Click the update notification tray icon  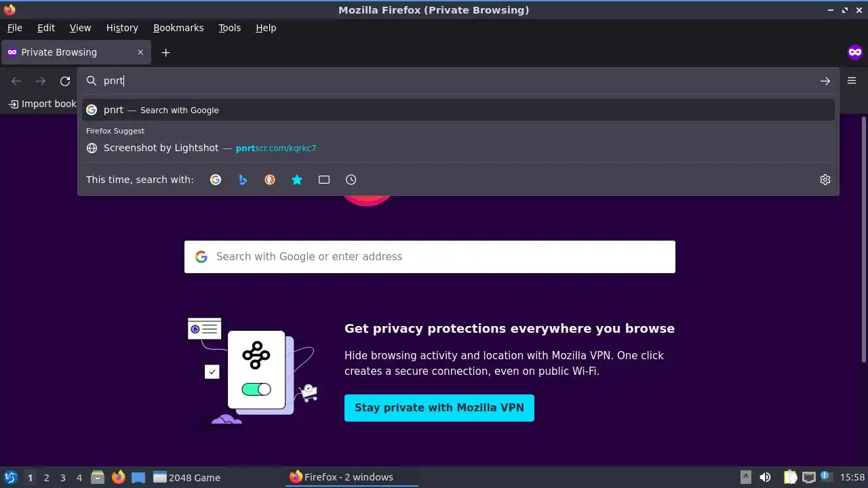click(825, 476)
